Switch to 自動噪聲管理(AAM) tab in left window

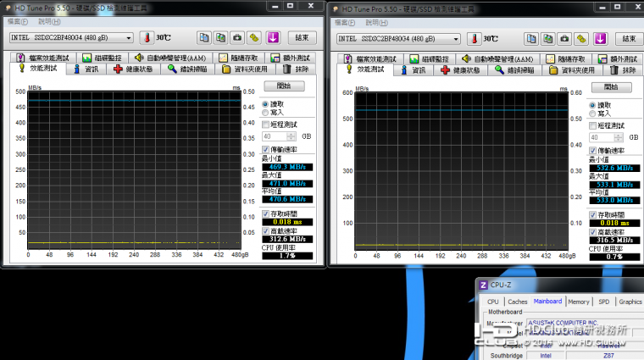(172, 58)
